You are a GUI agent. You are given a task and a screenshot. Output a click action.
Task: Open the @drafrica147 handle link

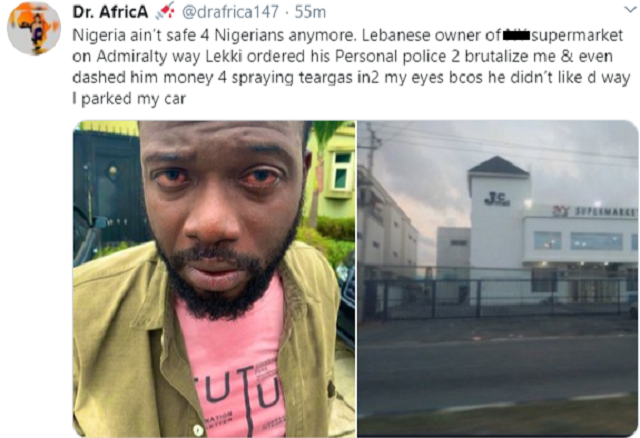(x=230, y=12)
